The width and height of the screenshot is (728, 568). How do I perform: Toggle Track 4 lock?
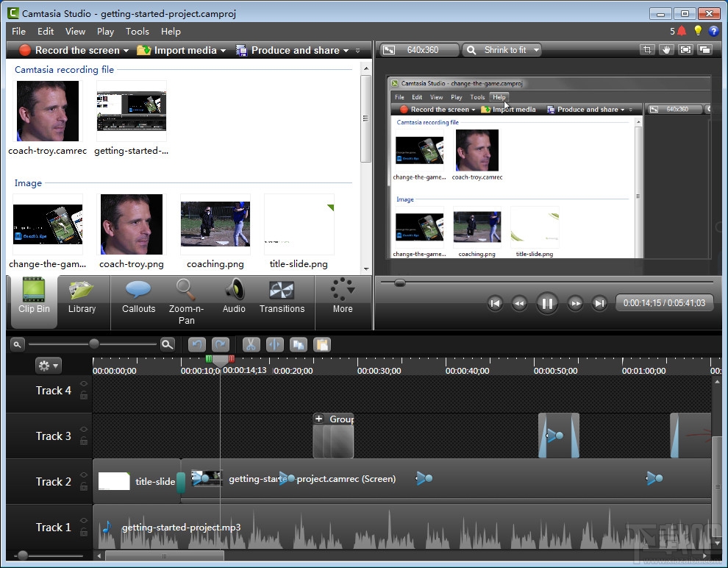pyautogui.click(x=84, y=395)
